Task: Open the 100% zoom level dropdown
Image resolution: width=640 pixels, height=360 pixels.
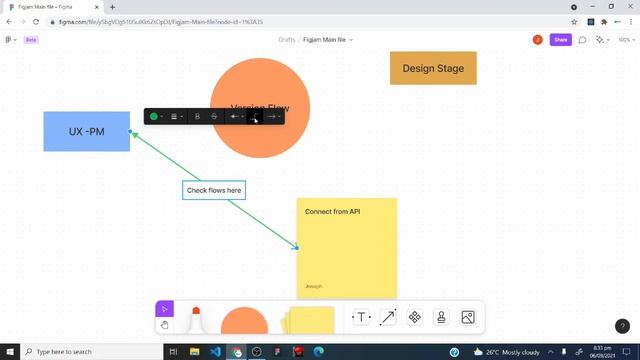Action: (x=626, y=40)
